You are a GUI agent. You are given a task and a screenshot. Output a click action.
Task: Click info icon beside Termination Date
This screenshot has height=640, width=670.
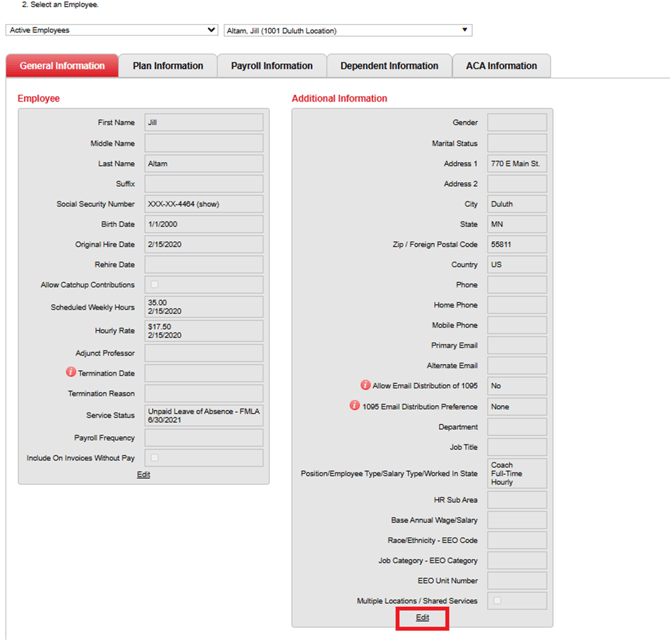tap(71, 372)
